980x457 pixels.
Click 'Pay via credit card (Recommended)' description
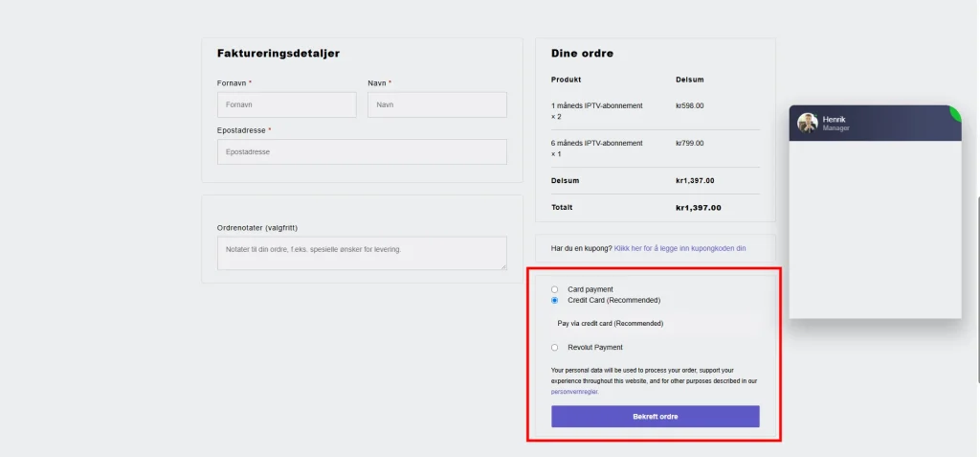pos(610,324)
